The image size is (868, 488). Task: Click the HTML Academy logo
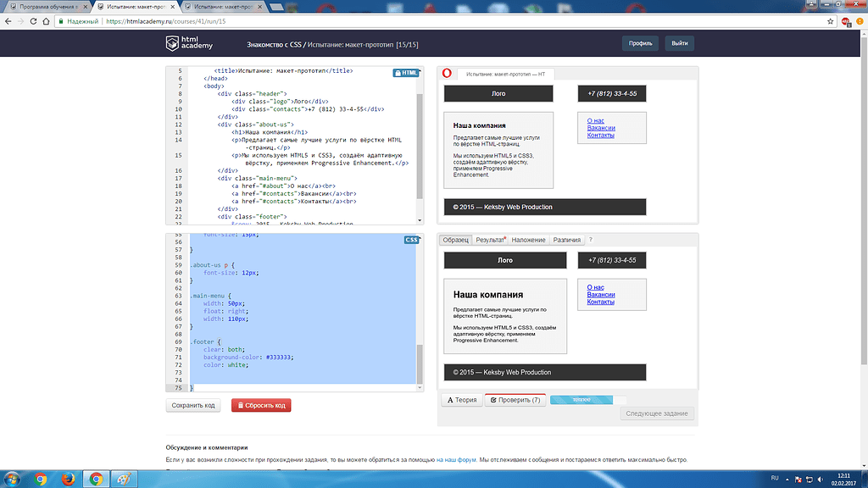click(190, 43)
